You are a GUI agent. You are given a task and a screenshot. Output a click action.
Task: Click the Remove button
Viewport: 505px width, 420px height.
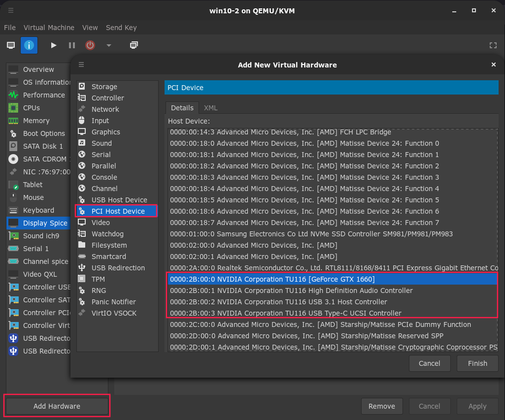pos(382,406)
